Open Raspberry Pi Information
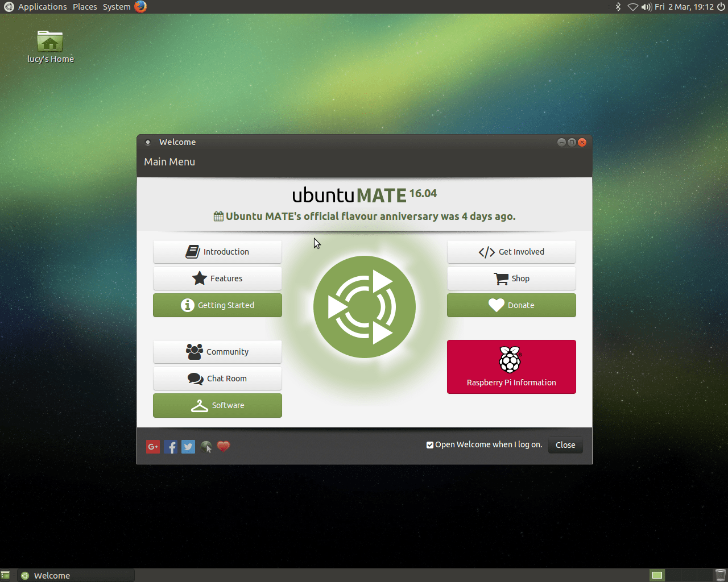 (x=511, y=367)
